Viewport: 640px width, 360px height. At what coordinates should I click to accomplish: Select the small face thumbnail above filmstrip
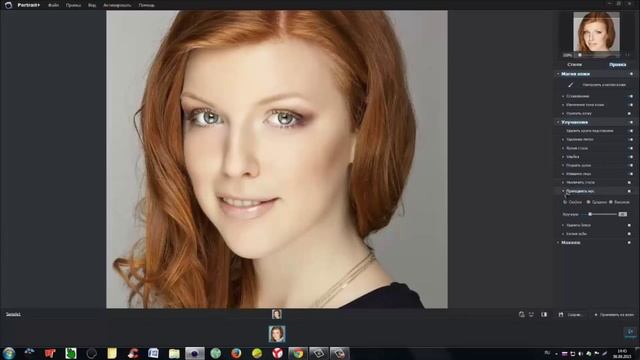tap(277, 314)
